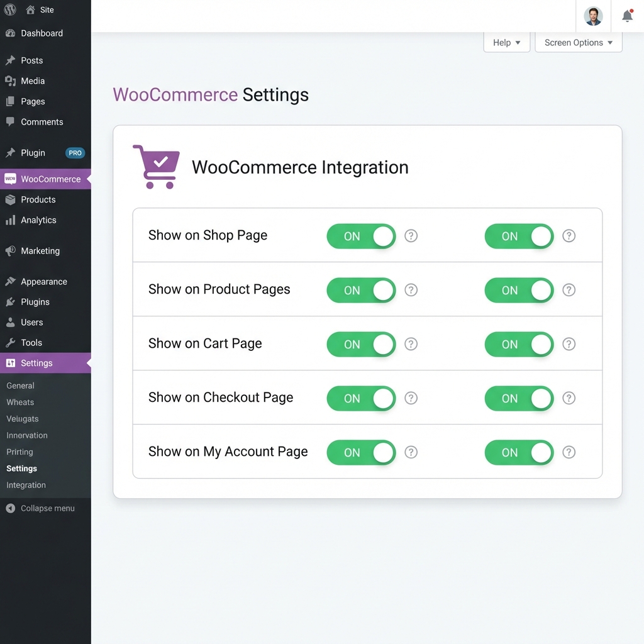Viewport: 644px width, 644px height.
Task: Open the Analytics menu item
Action: tap(45, 220)
